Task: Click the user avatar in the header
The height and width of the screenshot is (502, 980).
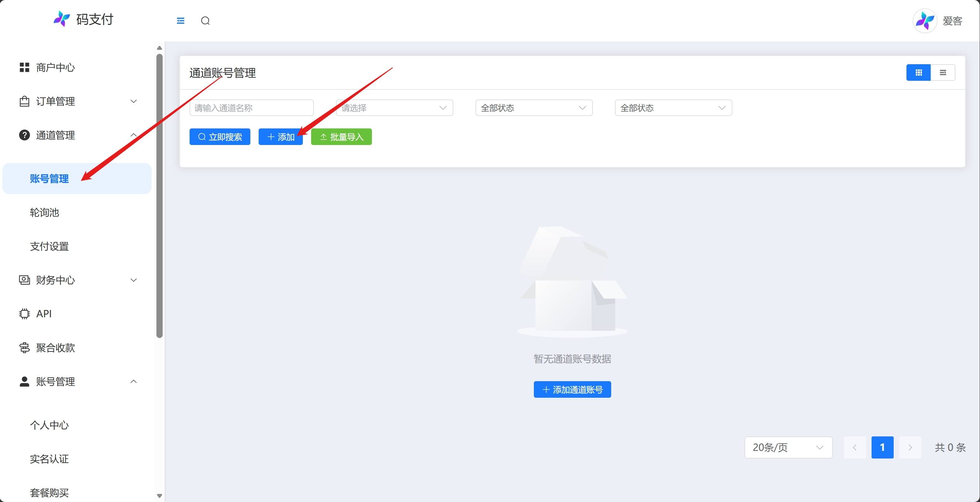Action: [x=925, y=21]
